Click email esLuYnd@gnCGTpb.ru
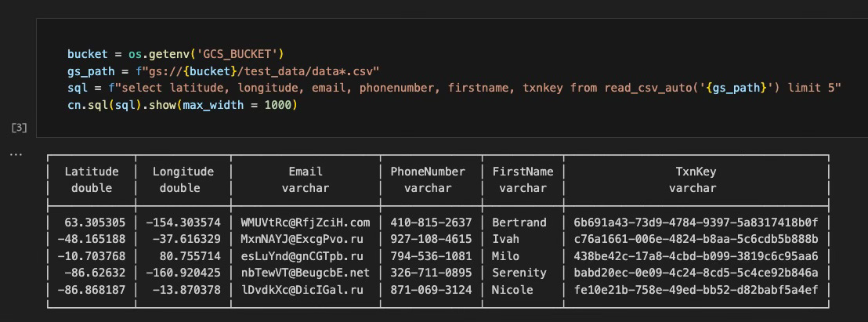This screenshot has width=868, height=322. click(x=302, y=256)
